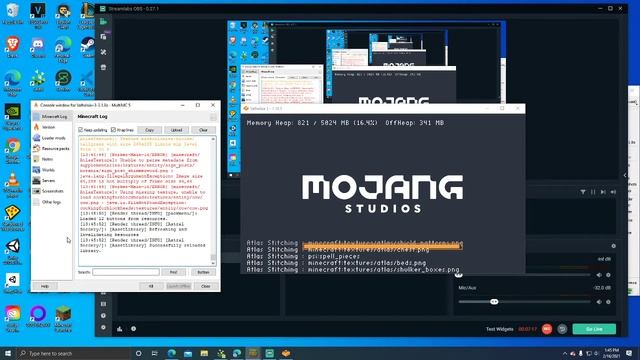Viewport: 640px width, 360px height.
Task: Open Windows Start menu
Action: point(8,353)
